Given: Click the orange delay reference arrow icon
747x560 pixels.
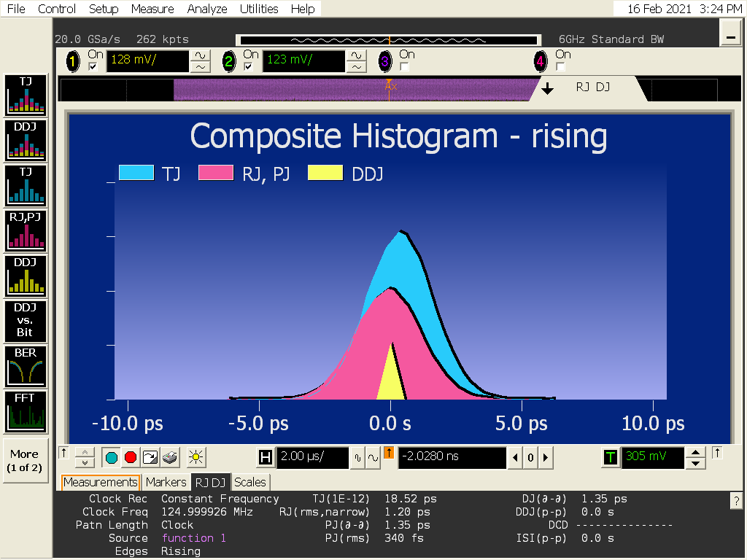Looking at the screenshot, I should pyautogui.click(x=389, y=453).
